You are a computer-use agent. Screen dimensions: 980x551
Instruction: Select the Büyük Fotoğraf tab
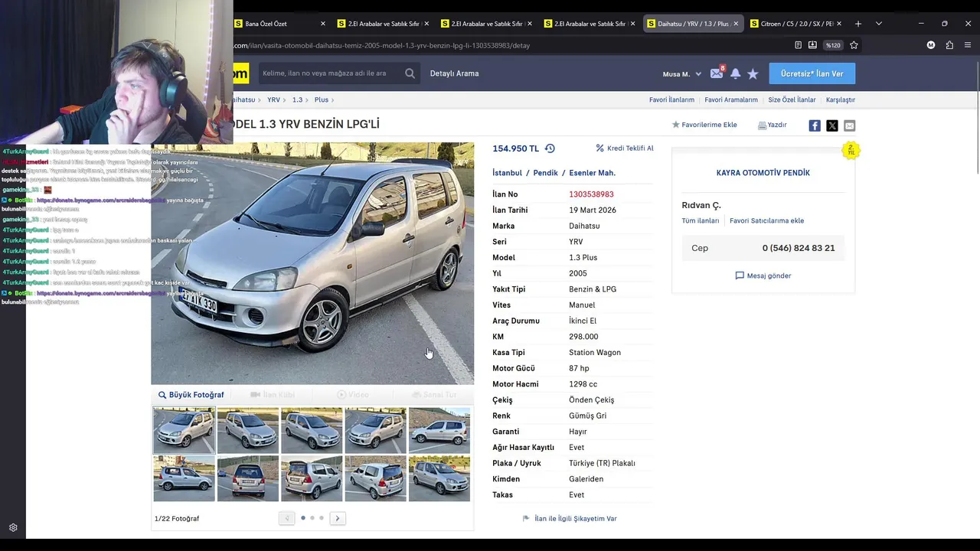[x=191, y=395]
